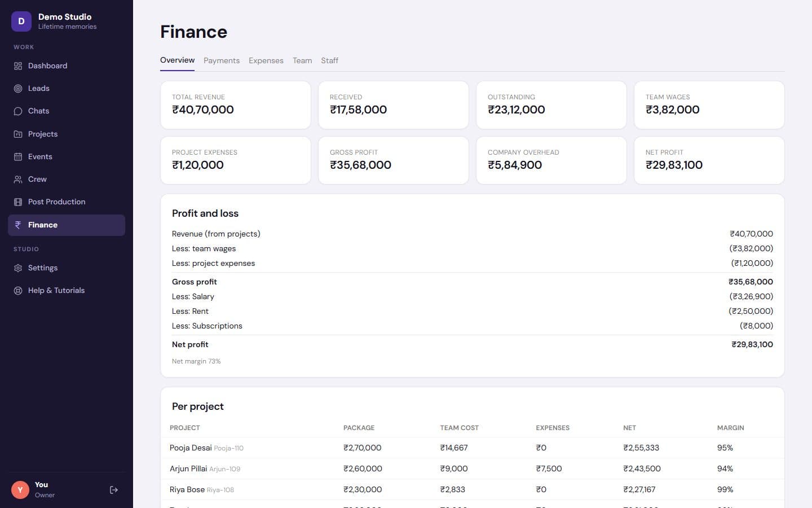Image resolution: width=812 pixels, height=508 pixels.
Task: Select the Overview tab
Action: [x=177, y=60]
